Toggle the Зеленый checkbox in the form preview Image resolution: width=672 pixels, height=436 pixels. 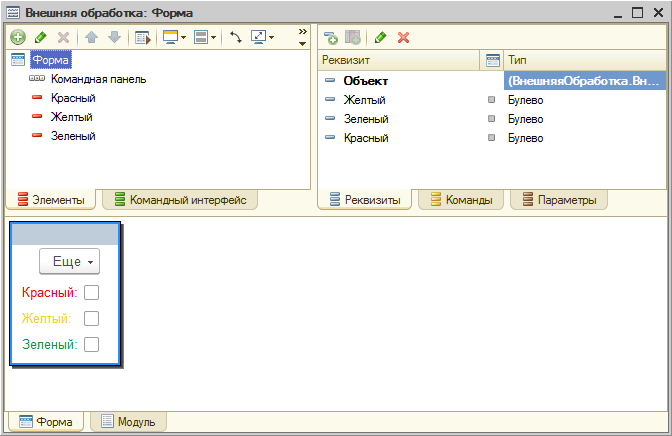click(x=91, y=345)
